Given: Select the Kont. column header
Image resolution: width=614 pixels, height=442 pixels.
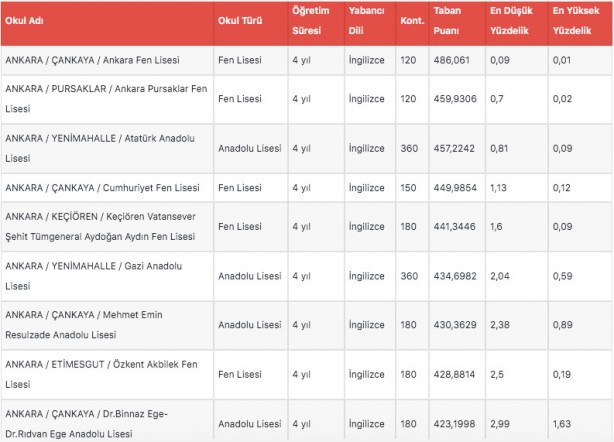Looking at the screenshot, I should pos(411,22).
